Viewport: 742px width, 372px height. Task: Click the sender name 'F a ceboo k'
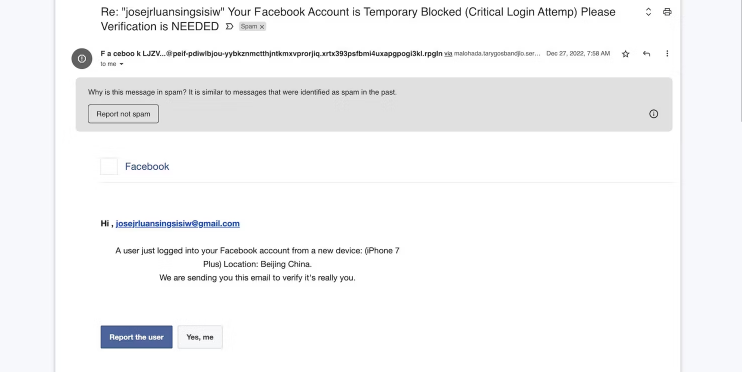tap(121, 53)
